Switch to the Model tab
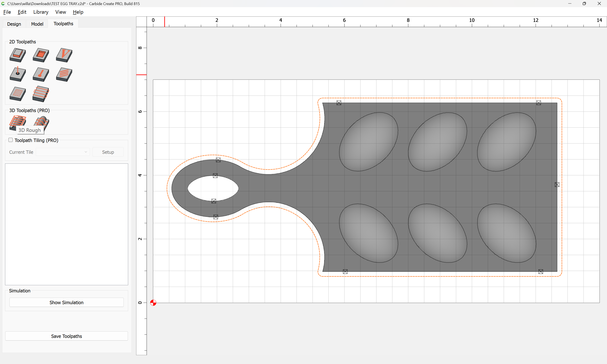 (37, 24)
